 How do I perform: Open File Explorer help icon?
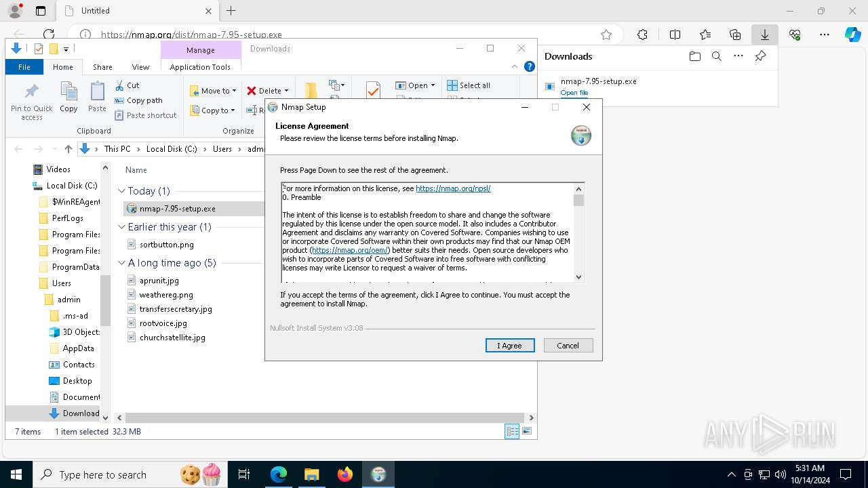(530, 66)
